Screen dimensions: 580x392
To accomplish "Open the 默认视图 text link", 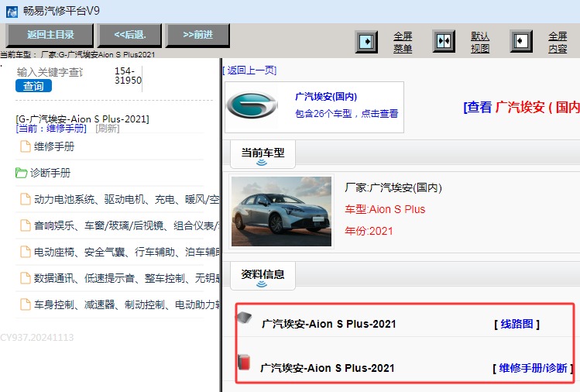I will pos(480,42).
